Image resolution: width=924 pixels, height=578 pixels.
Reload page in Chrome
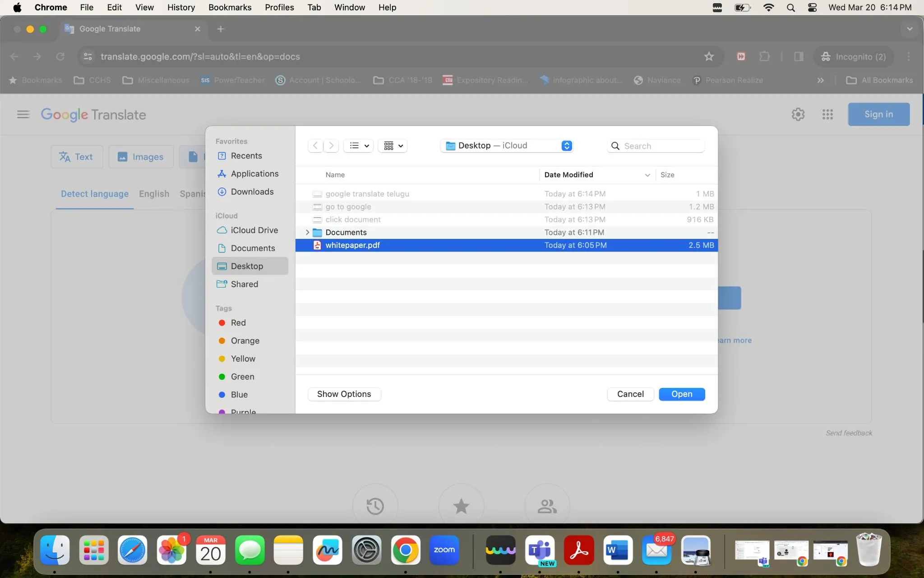(60, 56)
